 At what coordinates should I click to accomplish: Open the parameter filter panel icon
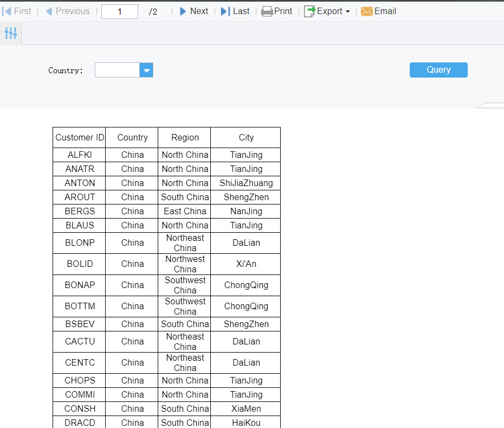coord(10,33)
